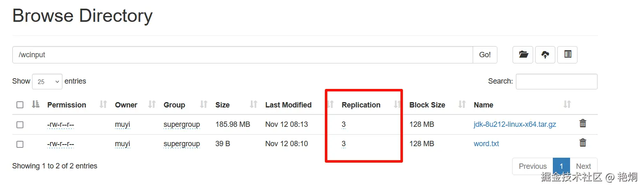
Task: Toggle the select-all header checkbox
Action: coord(20,105)
